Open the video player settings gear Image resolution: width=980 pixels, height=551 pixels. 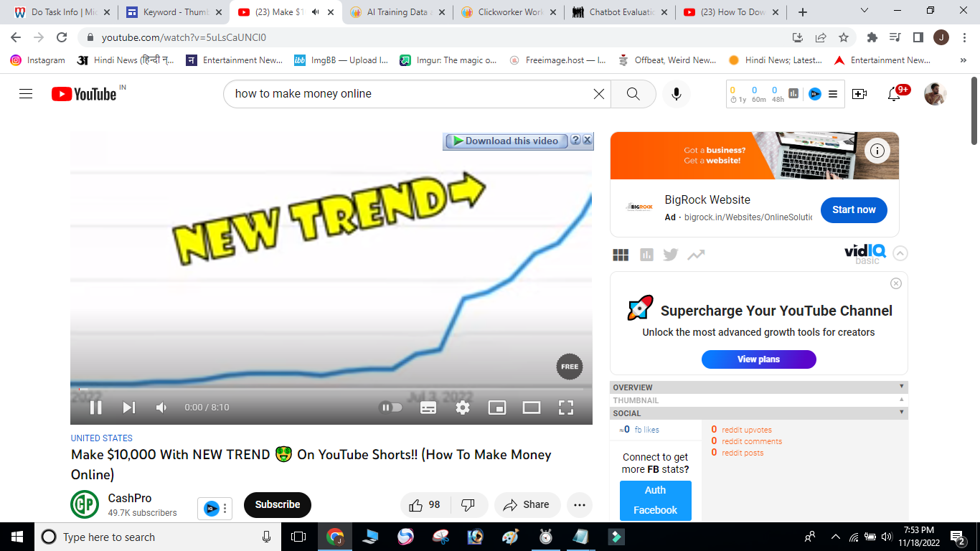463,408
